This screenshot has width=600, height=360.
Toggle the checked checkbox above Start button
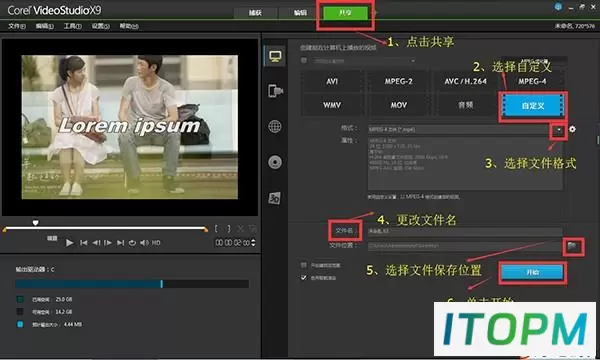click(304, 277)
